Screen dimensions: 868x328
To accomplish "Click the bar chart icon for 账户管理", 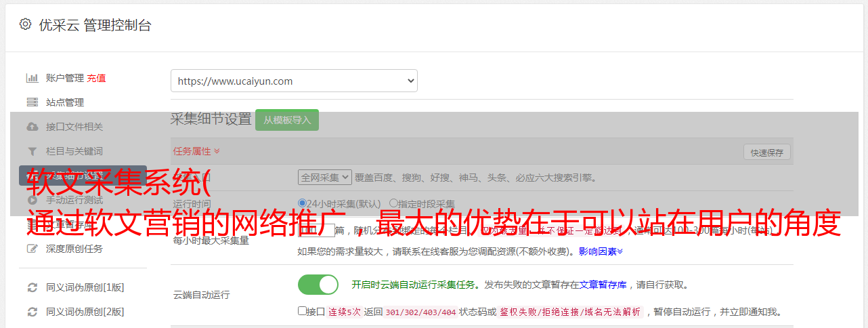I will coord(32,78).
